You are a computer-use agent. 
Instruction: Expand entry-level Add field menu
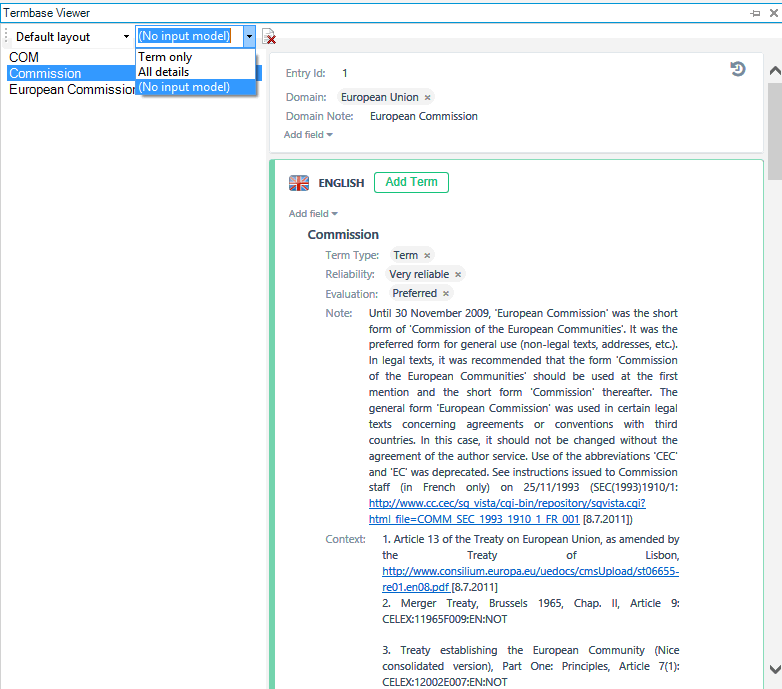(x=308, y=135)
